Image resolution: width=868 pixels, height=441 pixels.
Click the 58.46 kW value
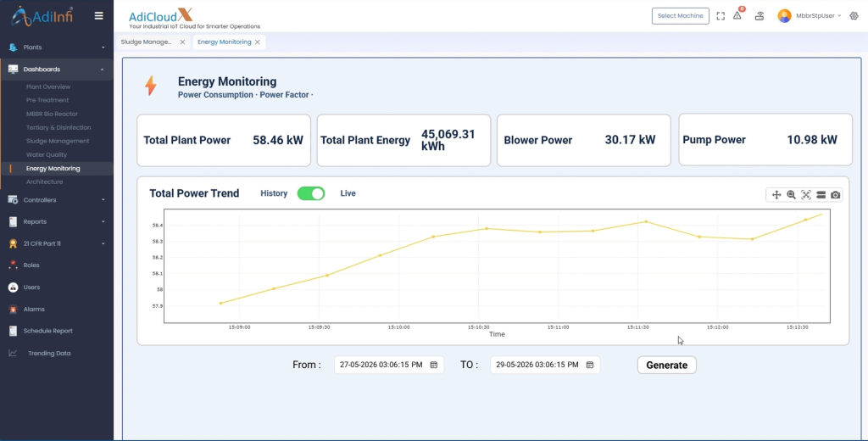(278, 140)
